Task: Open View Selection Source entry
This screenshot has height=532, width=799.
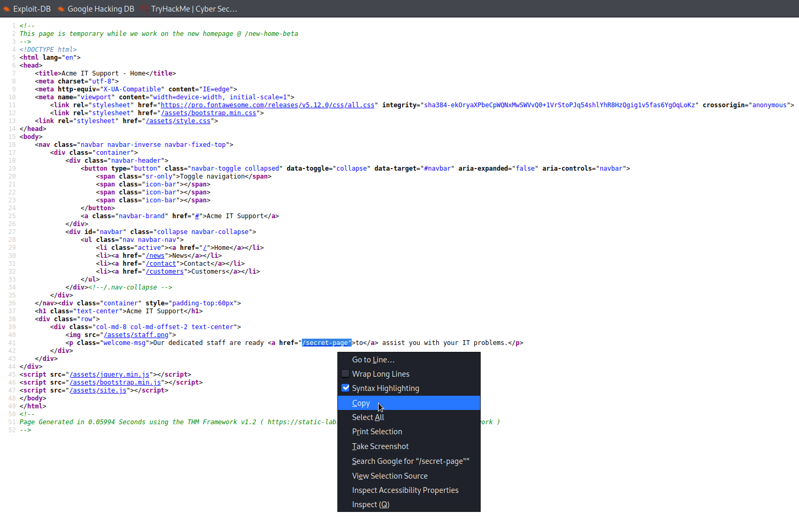Action: click(409, 476)
